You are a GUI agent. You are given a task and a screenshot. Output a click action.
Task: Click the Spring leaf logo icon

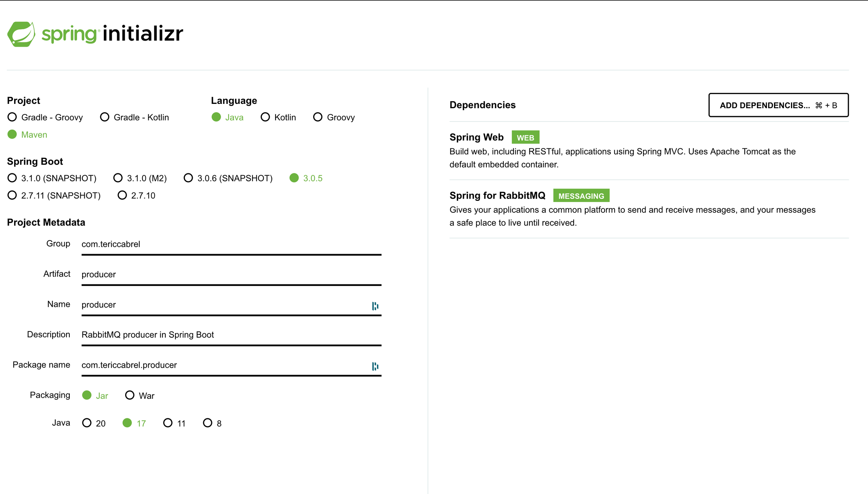21,34
